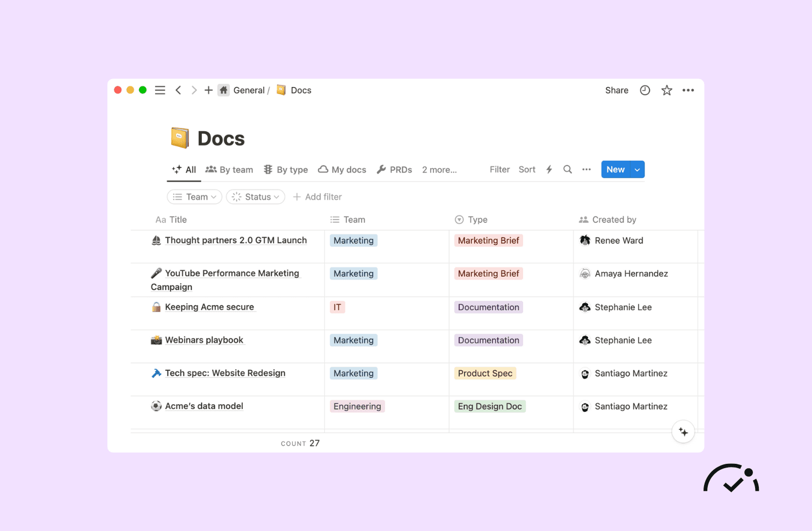Open Acme's data model doc
This screenshot has height=531, width=812.
pos(204,406)
